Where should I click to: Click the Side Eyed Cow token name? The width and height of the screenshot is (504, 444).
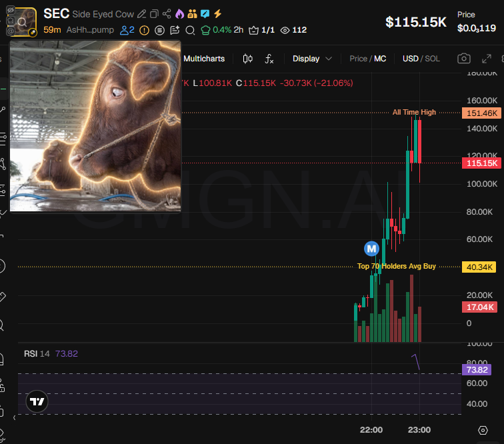click(103, 14)
